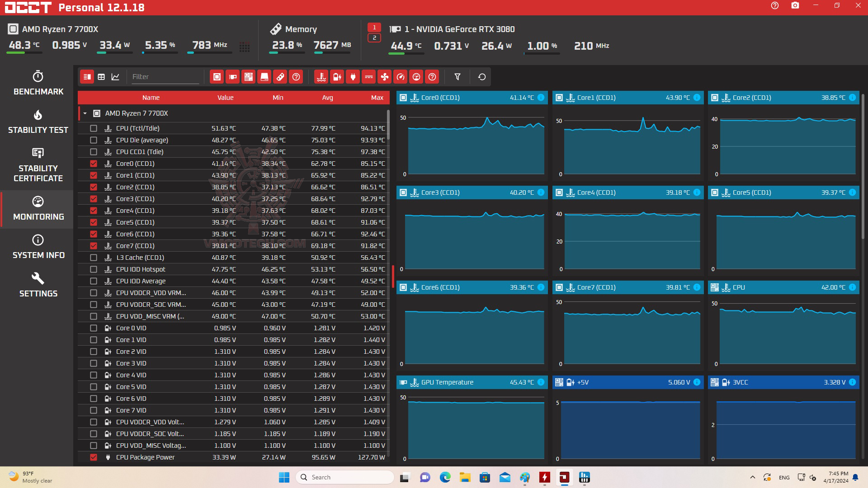Image resolution: width=868 pixels, height=488 pixels.
Task: Uncheck the CPU Package Power checkbox
Action: 94,457
